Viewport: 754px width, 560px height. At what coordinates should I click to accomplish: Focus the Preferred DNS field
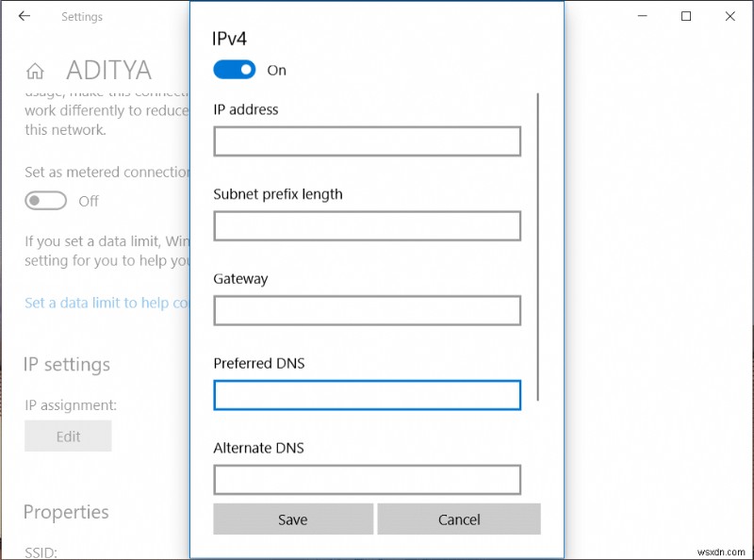pos(367,395)
